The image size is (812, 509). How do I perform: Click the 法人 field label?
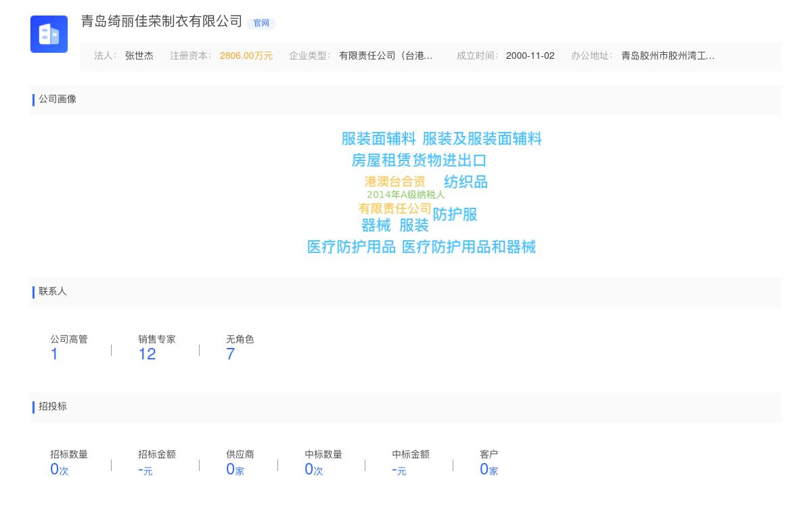(105, 56)
